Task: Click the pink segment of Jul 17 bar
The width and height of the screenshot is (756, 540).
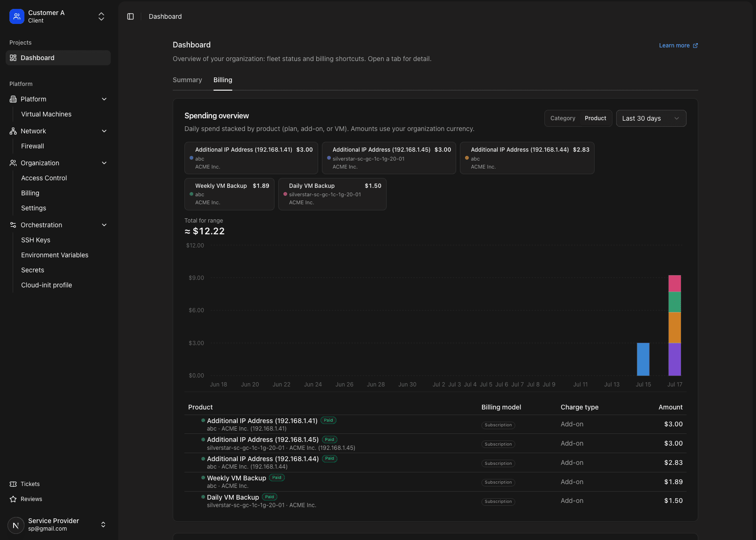Action: coord(675,284)
